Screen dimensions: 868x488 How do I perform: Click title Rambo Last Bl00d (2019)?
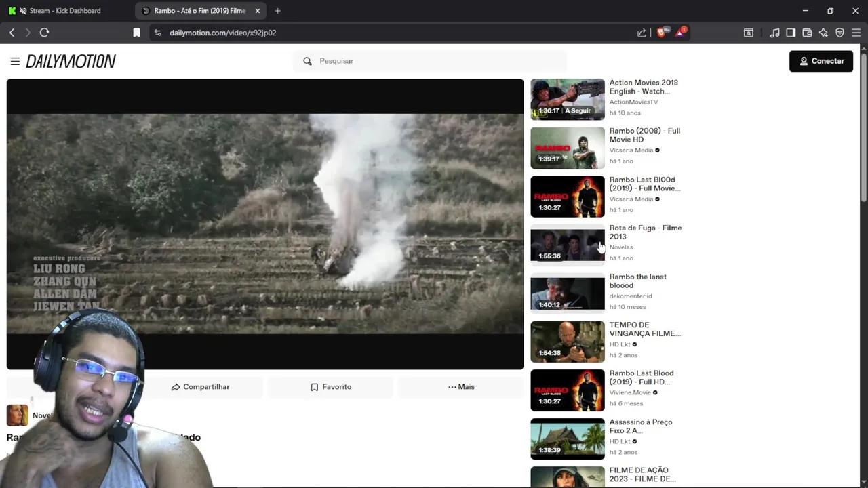(645, 184)
